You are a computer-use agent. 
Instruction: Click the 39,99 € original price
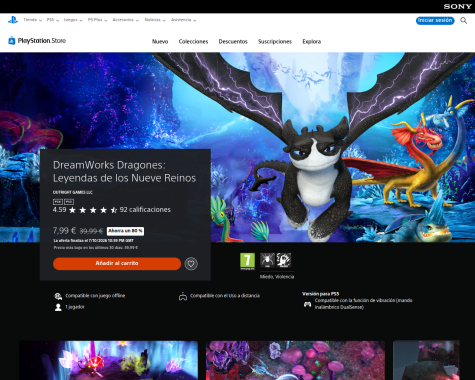tap(91, 231)
